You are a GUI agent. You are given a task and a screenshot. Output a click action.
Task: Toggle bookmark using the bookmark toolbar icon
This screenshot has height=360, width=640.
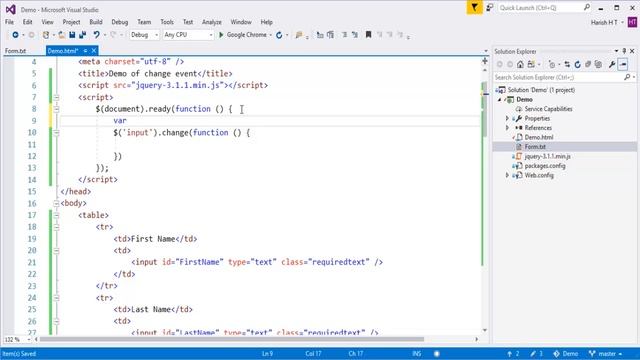point(368,35)
